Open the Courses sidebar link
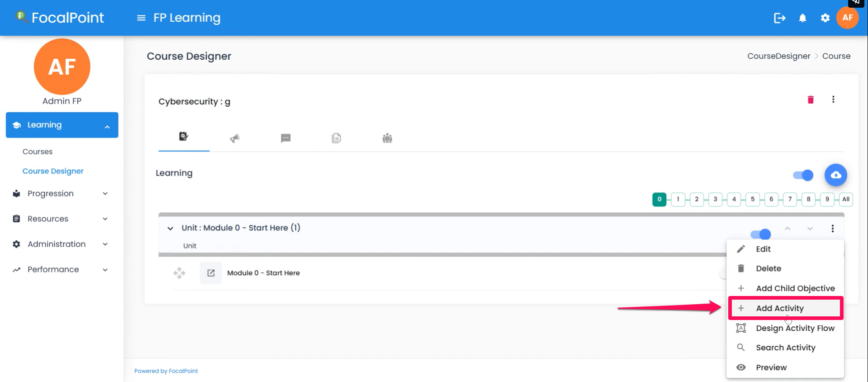This screenshot has height=382, width=868. 38,152
